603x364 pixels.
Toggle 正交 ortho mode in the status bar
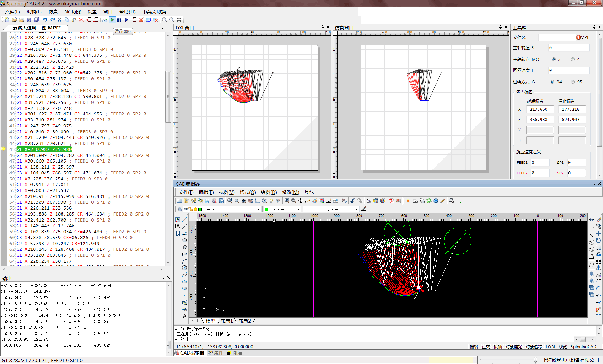(x=486, y=347)
